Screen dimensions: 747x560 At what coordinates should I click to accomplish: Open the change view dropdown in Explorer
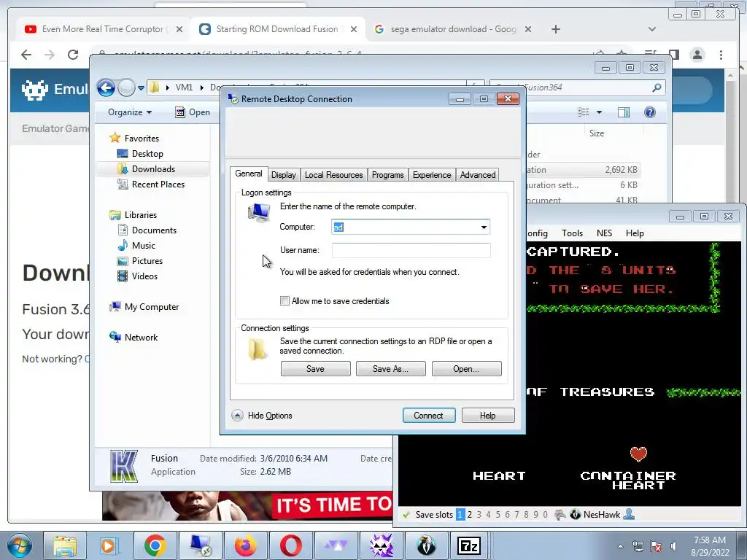point(600,112)
